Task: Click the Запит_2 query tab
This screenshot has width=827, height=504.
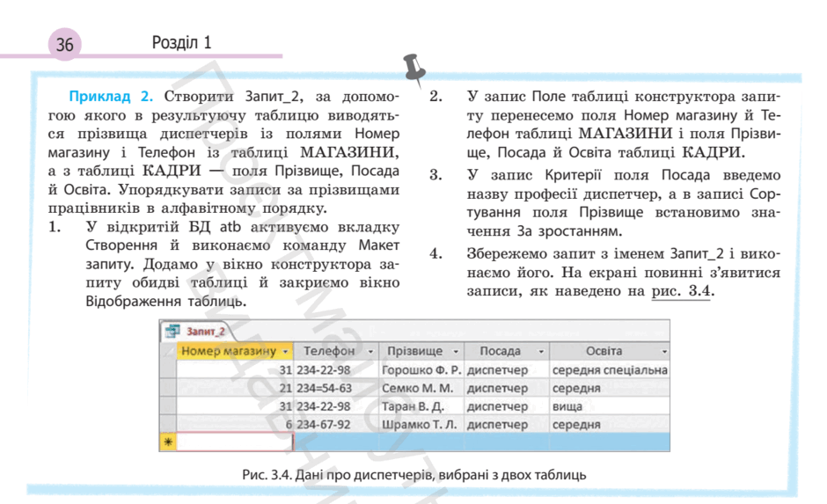Action: coord(196,331)
